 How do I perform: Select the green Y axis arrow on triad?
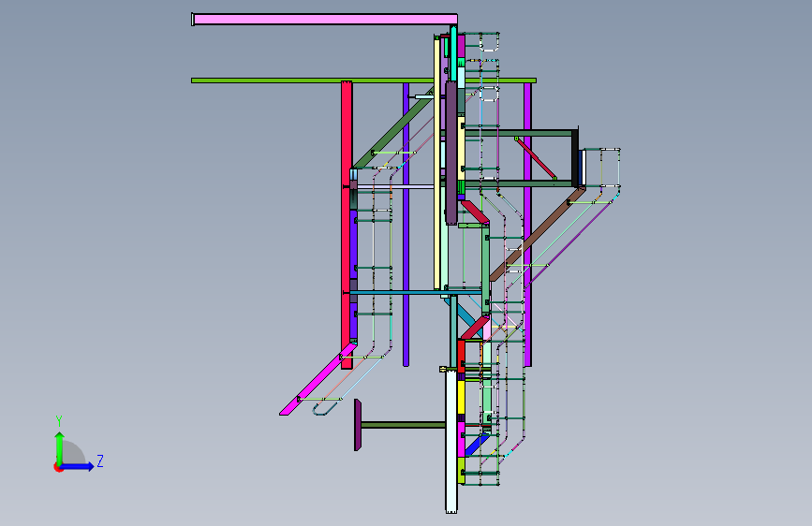59,447
